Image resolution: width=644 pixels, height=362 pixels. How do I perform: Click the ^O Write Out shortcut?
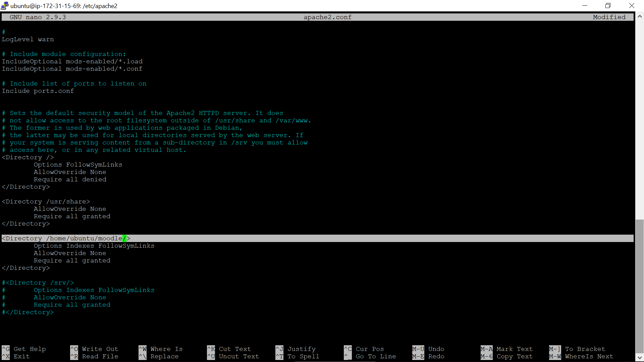(x=94, y=349)
